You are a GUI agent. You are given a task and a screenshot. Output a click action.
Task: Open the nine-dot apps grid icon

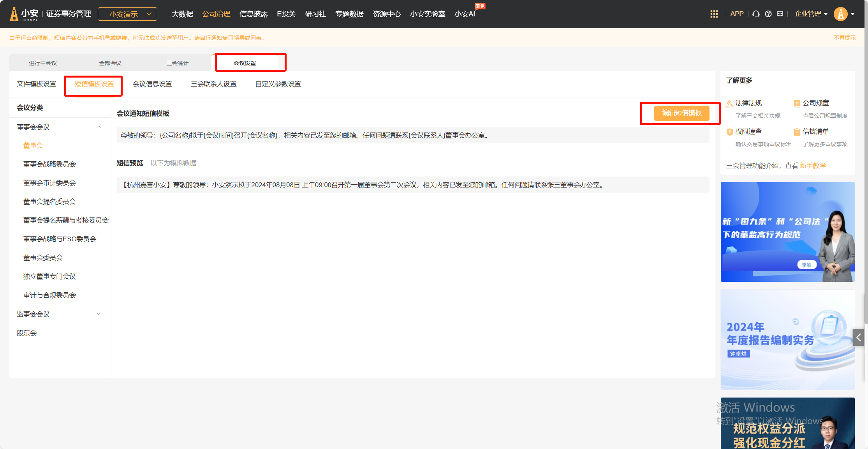pos(714,14)
